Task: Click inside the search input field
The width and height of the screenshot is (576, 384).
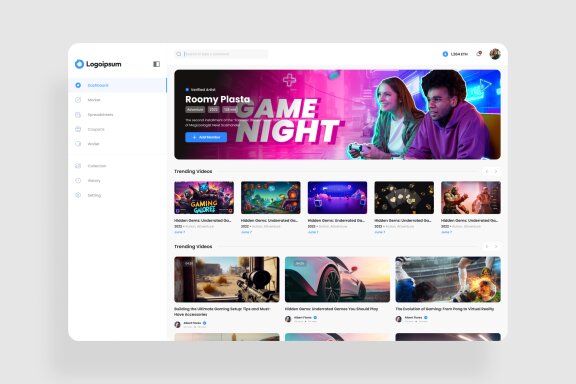Action: coord(222,54)
